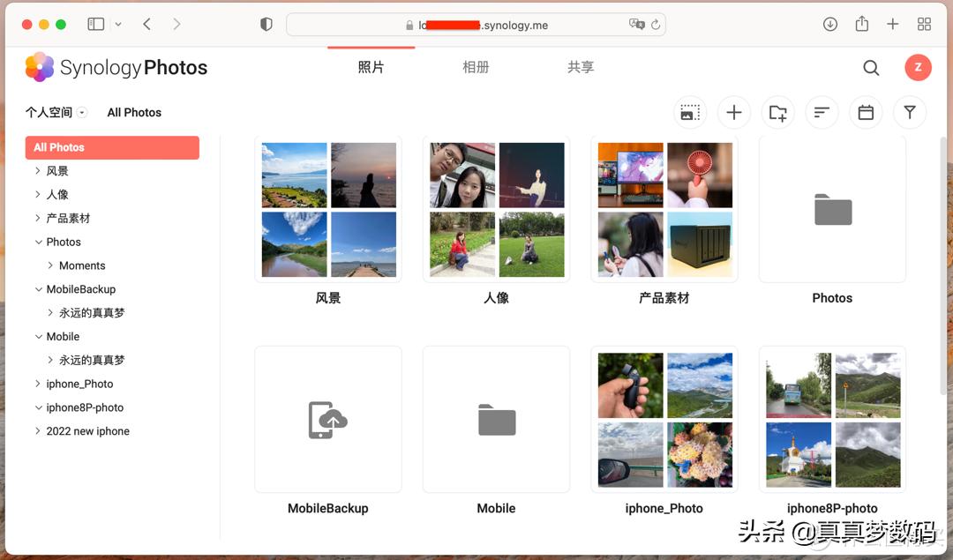
Task: Switch to the 相册 tab
Action: click(476, 67)
